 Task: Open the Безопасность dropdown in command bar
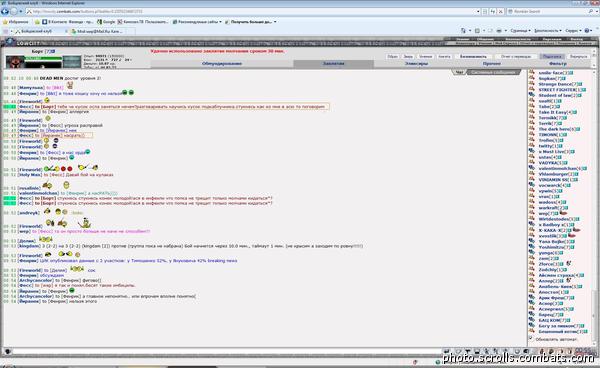(548, 31)
